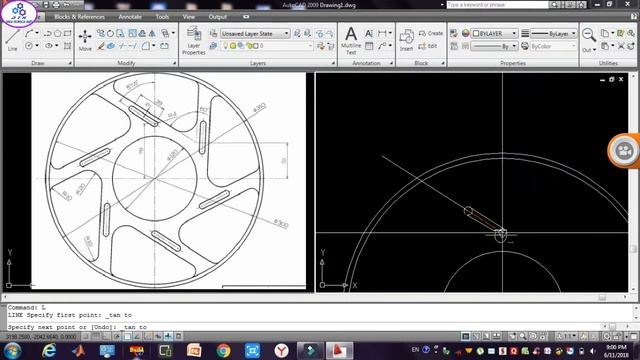The height and width of the screenshot is (360, 640).
Task: Toggle Lineweight display in the status bar
Action: pyautogui.click(x=168, y=337)
